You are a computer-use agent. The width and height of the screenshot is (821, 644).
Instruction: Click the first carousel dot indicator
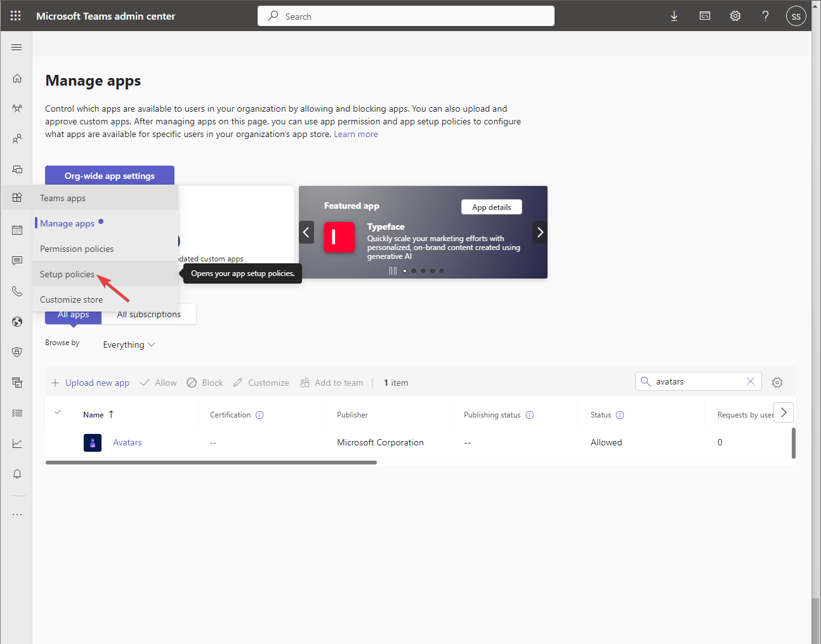point(405,271)
